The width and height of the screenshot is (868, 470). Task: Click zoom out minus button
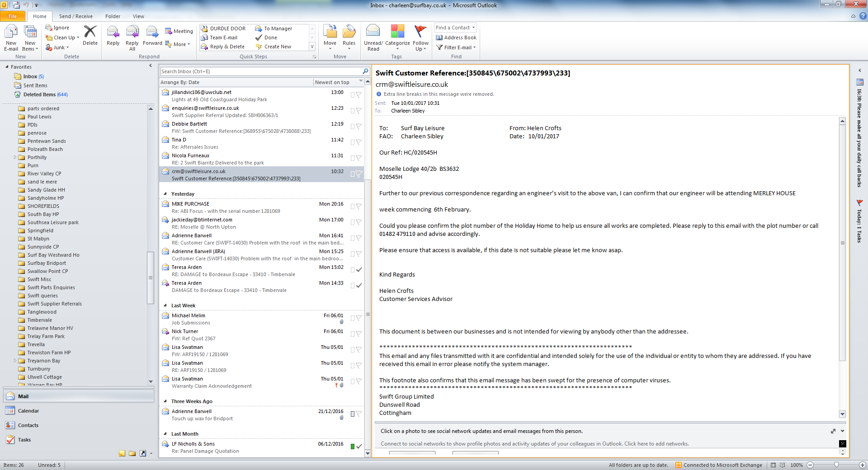(x=810, y=465)
